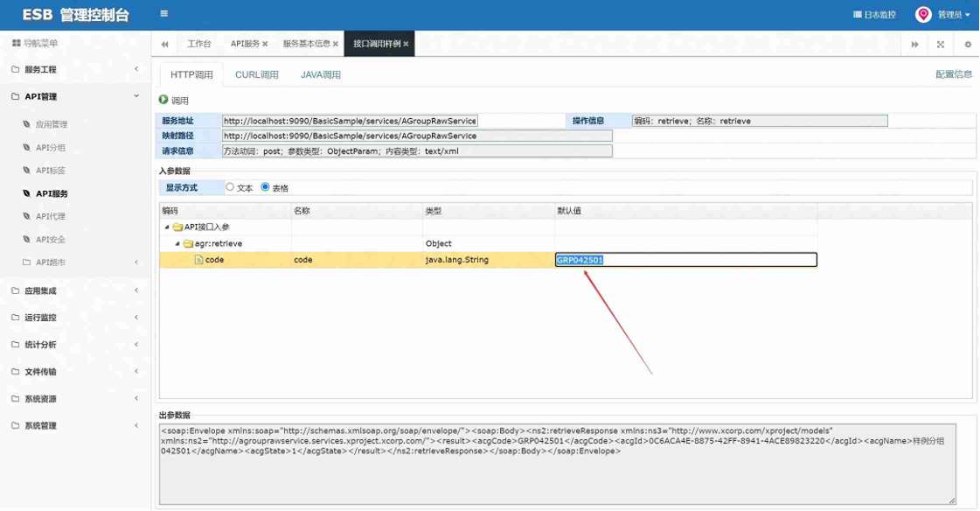The width and height of the screenshot is (980, 511).
Task: Open 应用管理 in the sidebar
Action: click(52, 124)
